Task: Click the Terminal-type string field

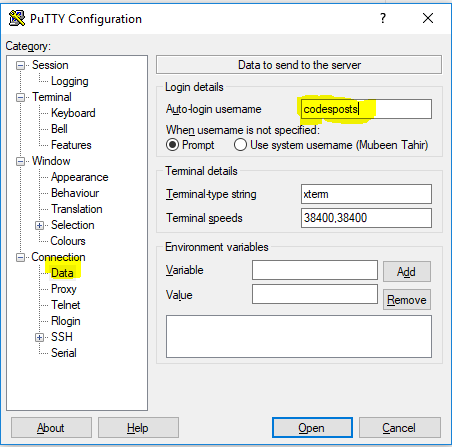Action: (x=366, y=194)
